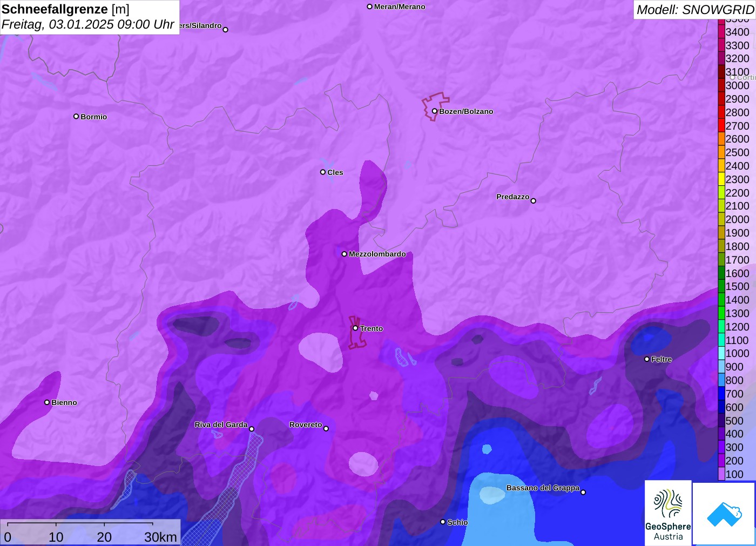The width and height of the screenshot is (756, 546).
Task: Select the purple 100 legend swatch
Action: 721,474
